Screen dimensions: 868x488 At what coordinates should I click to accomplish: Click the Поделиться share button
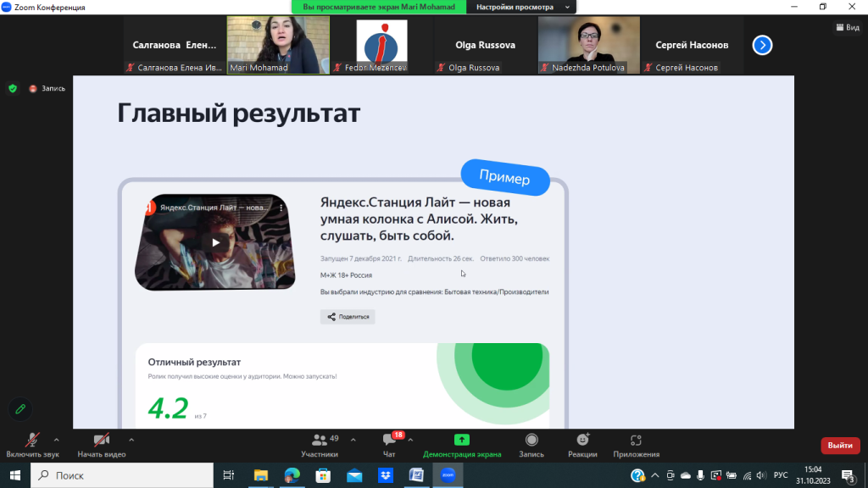(348, 317)
